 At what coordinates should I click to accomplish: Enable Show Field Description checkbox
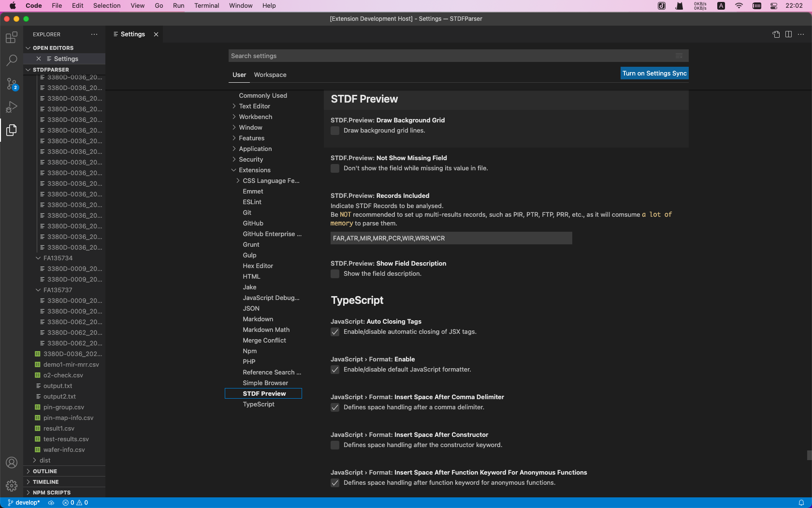335,274
